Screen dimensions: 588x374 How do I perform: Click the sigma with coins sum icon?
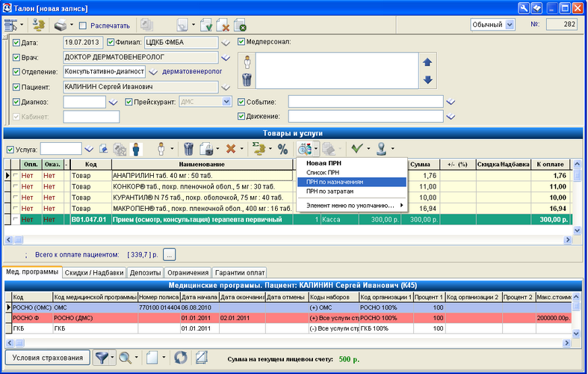(258, 149)
